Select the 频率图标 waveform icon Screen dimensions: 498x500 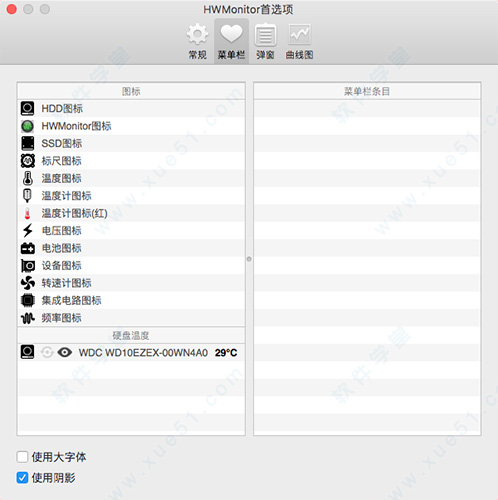tap(27, 318)
